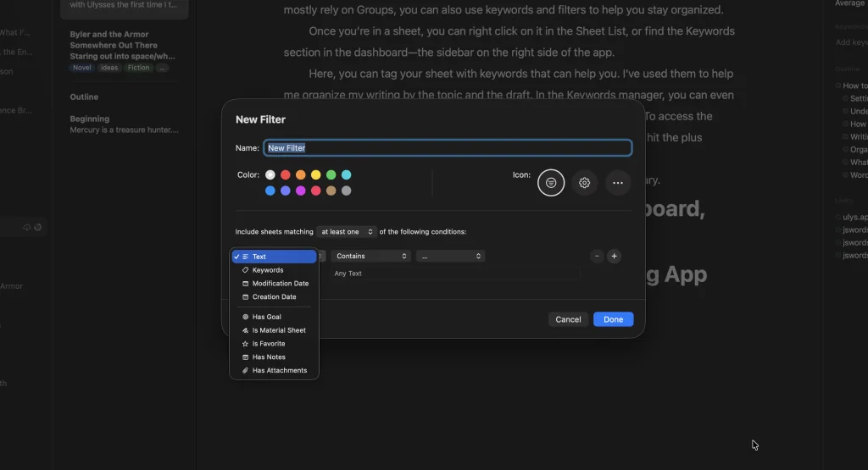Click the Fiction keyword tag

pos(138,68)
